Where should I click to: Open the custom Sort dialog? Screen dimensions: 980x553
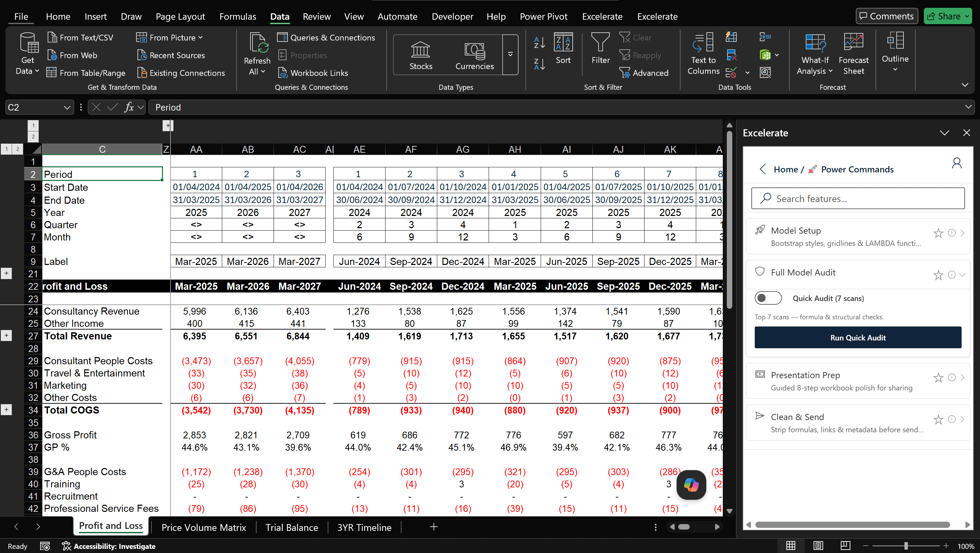563,48
